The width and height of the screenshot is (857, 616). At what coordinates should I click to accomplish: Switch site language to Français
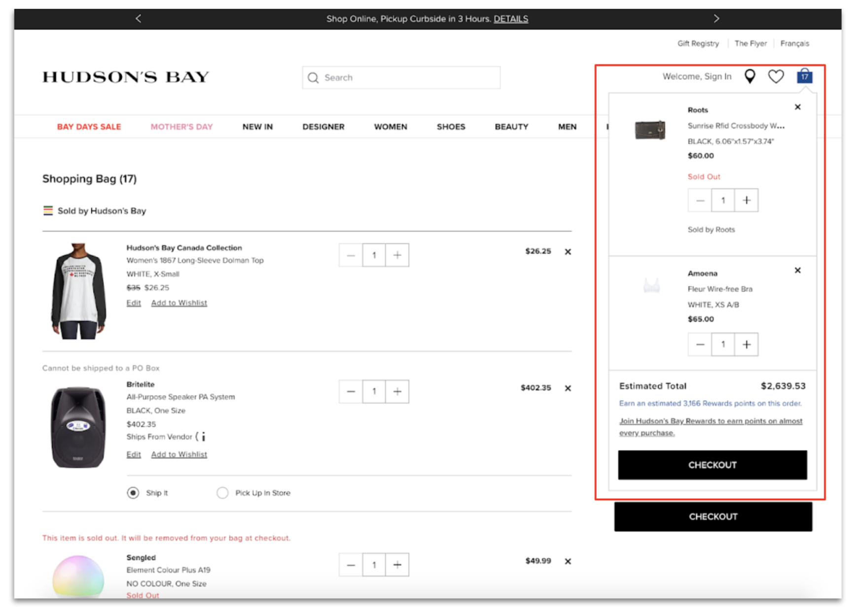[x=794, y=43]
